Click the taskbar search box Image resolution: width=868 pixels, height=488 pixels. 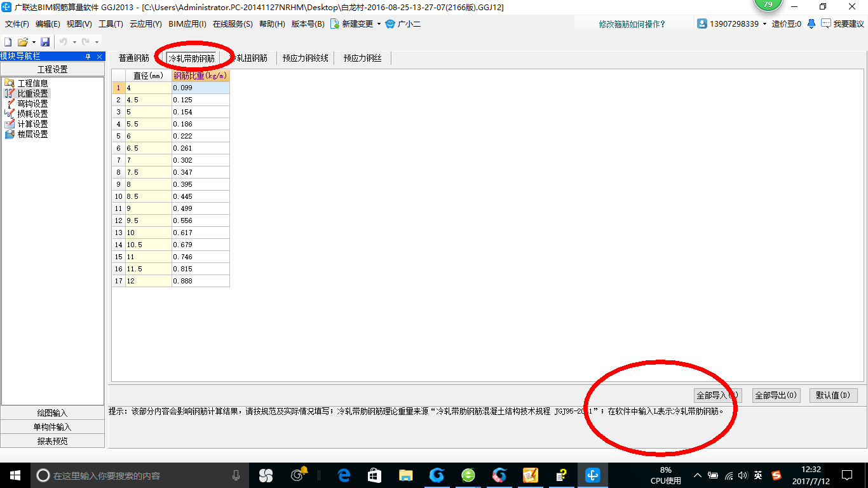point(140,475)
